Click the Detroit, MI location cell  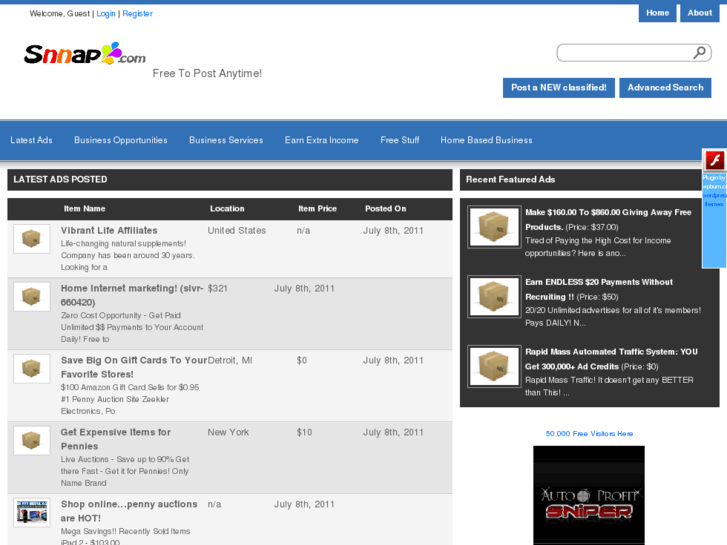[x=230, y=360]
